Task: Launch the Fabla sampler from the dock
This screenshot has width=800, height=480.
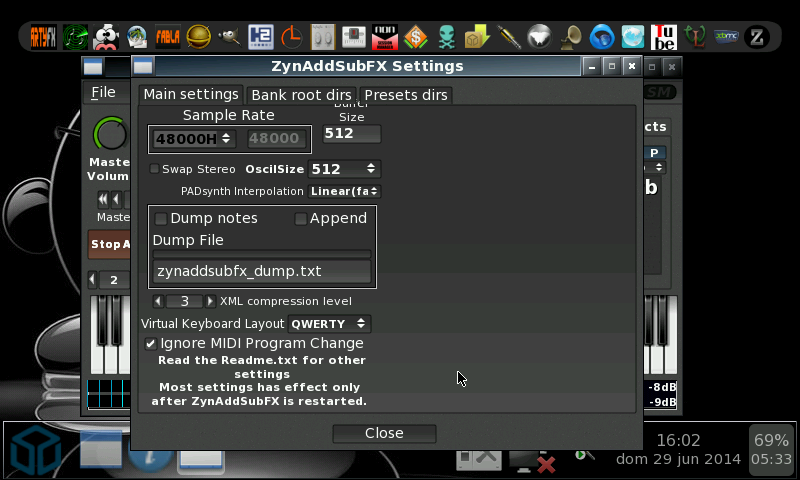Action: pos(168,37)
